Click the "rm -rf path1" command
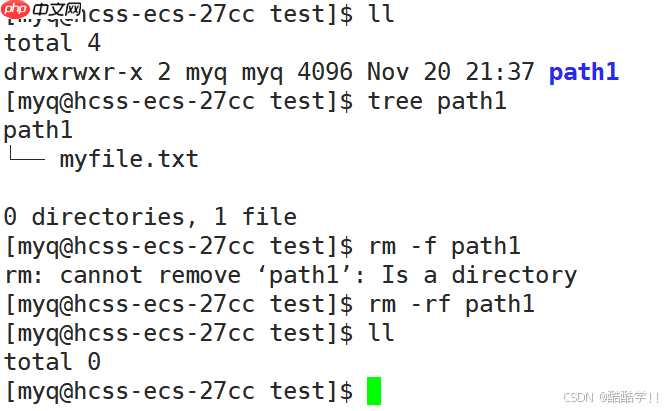Image resolution: width=666 pixels, height=411 pixels. pyautogui.click(x=451, y=304)
